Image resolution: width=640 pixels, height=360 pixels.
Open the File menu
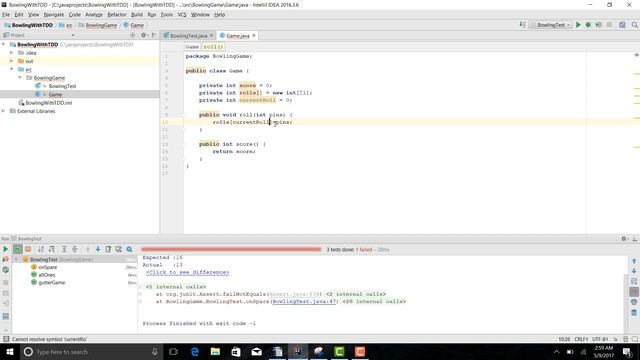(6, 15)
